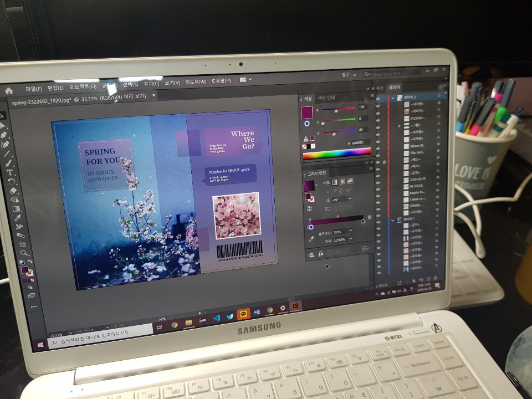Viewport: 532px width, 399px height.
Task: Select the Eyedropper tool in the toolbar
Action: click(x=18, y=217)
